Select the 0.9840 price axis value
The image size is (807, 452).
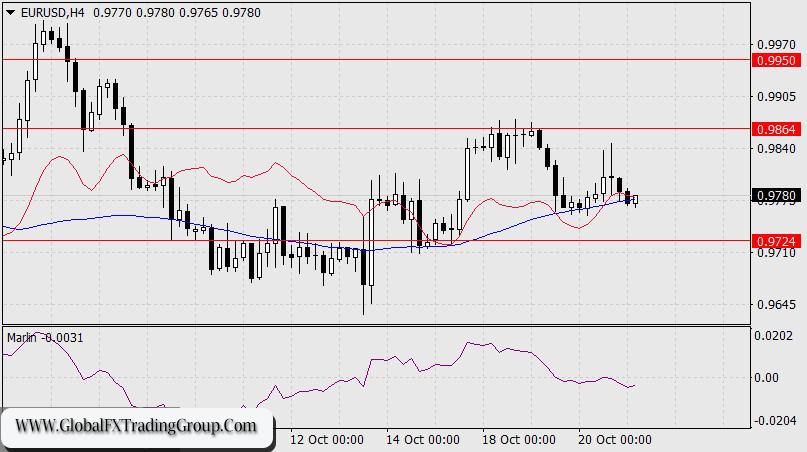pyautogui.click(x=777, y=148)
